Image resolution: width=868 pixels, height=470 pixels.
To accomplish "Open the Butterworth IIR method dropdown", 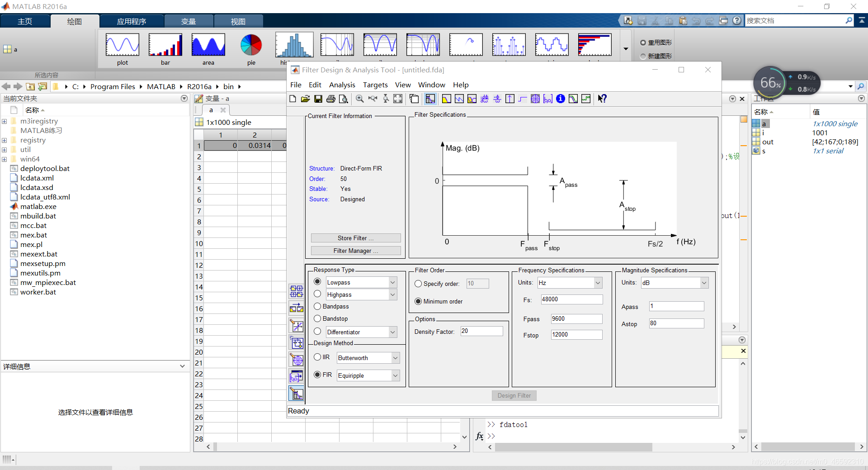I will (395, 358).
